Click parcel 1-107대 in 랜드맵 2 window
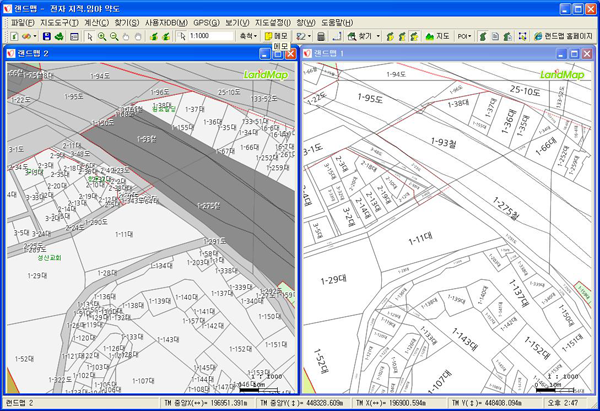The width and height of the screenshot is (600, 411). pos(143,381)
